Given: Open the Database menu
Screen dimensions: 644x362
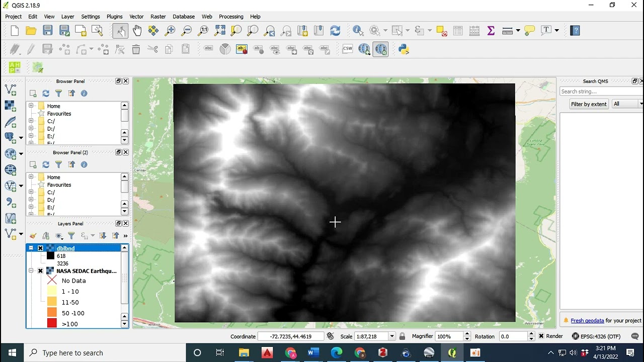Looking at the screenshot, I should (x=184, y=17).
